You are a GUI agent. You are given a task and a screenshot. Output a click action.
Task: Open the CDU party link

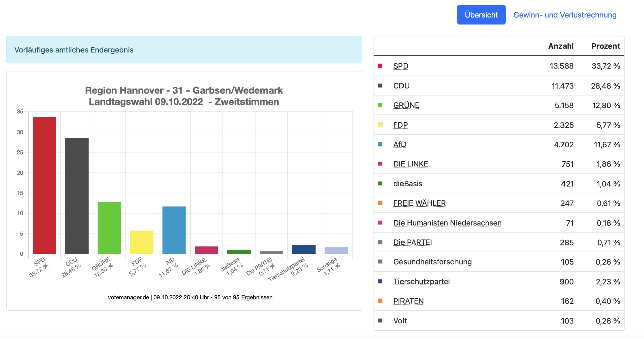click(401, 86)
